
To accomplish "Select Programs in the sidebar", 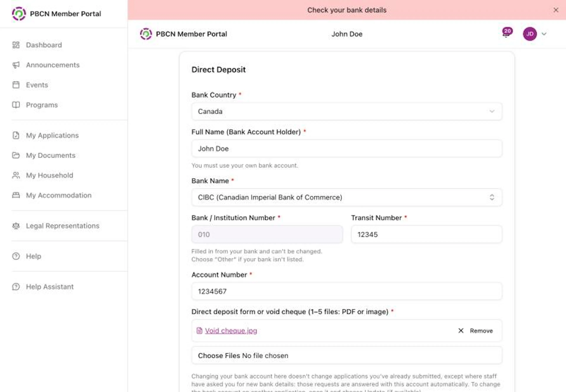I will click(42, 105).
